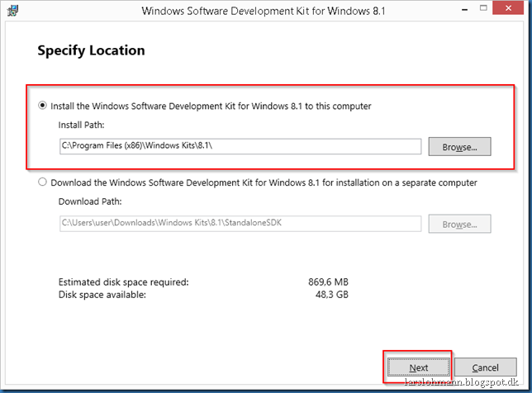Click the Specify Location heading

(91, 50)
